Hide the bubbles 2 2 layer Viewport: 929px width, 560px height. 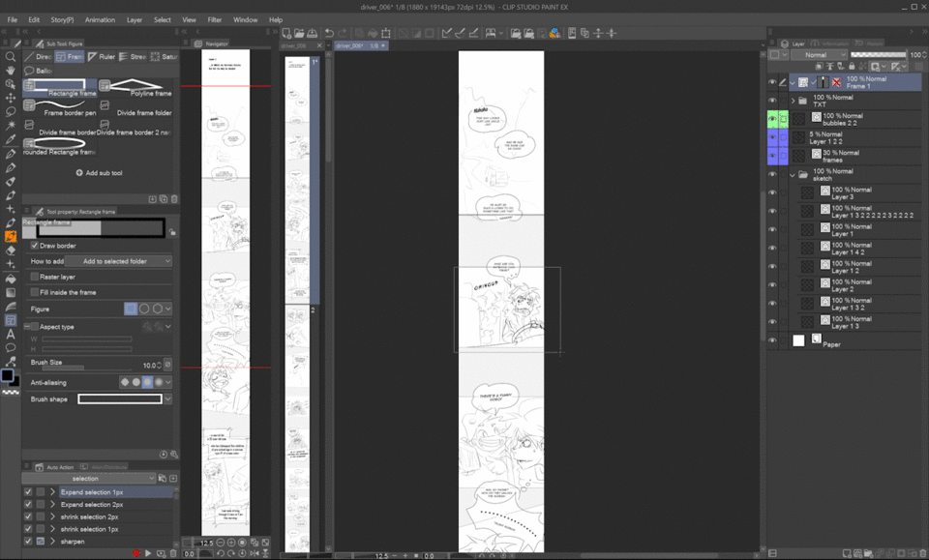click(772, 119)
